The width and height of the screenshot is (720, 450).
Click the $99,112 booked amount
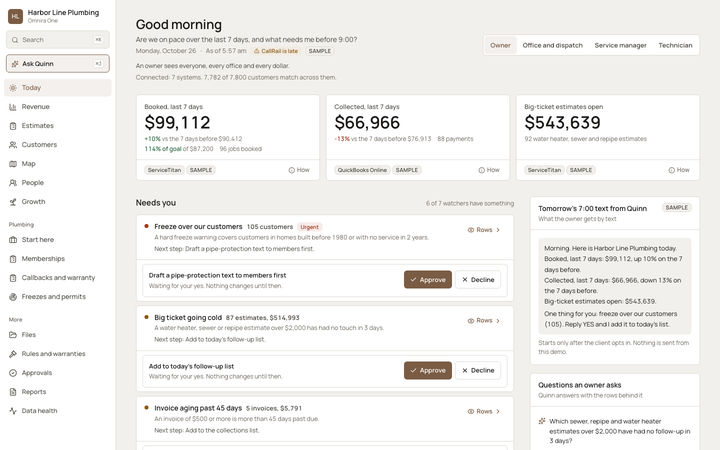tap(177, 123)
